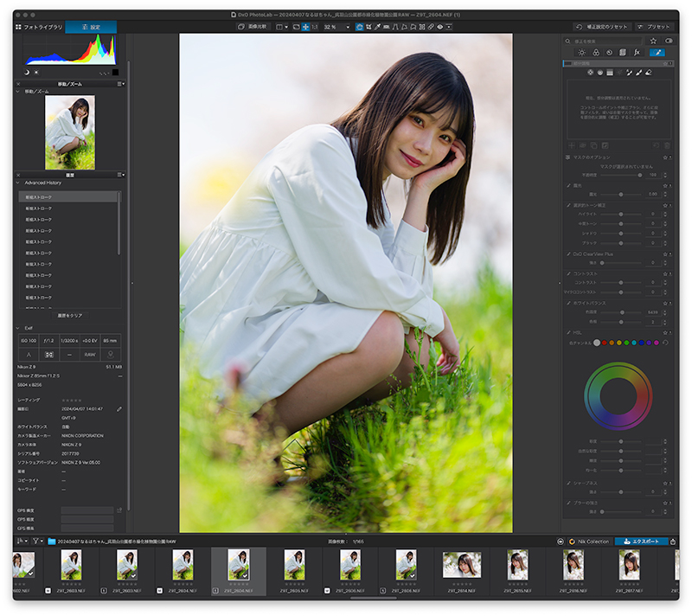Open the Color corrections palette icon
The image size is (692, 616).
tap(596, 53)
